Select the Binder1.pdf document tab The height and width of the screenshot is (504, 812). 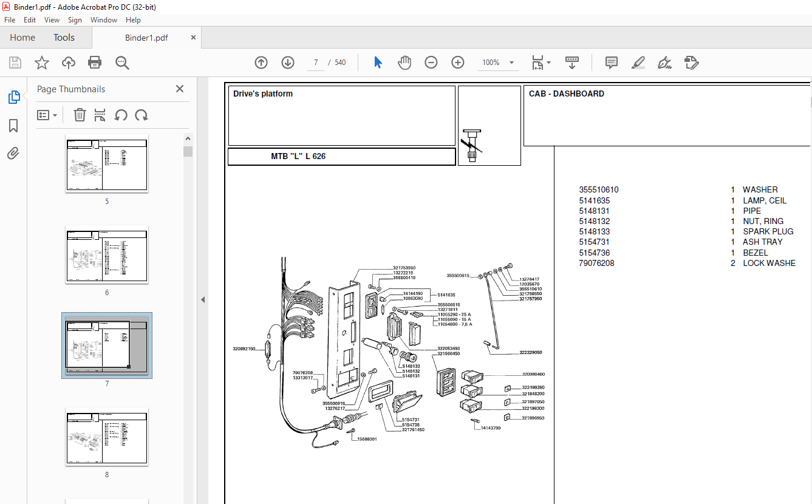146,38
